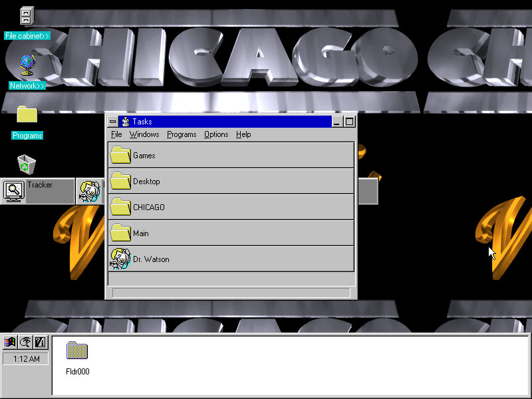Click the help question mark button
This screenshot has height=399, width=532.
(x=40, y=342)
